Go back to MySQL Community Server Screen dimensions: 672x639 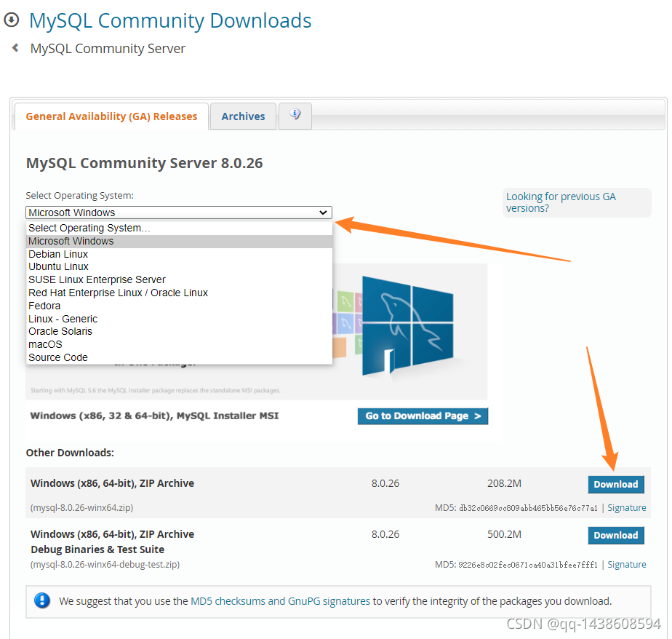click(x=108, y=49)
